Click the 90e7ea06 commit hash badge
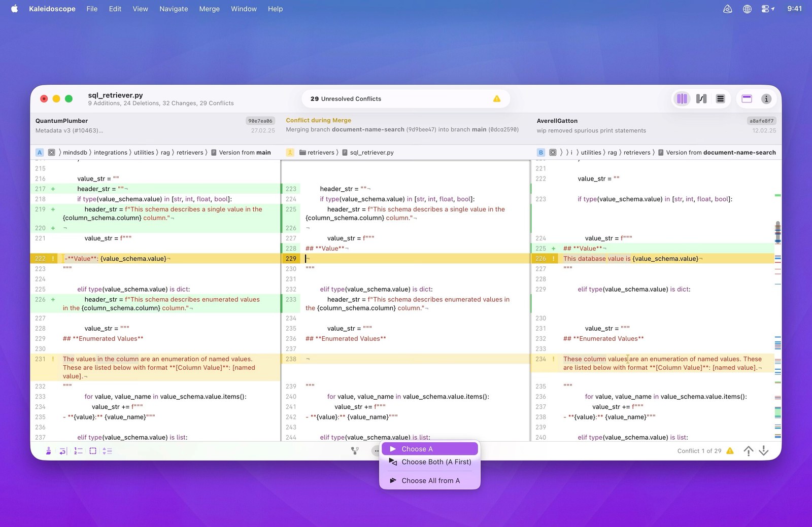The image size is (812, 527). 260,121
